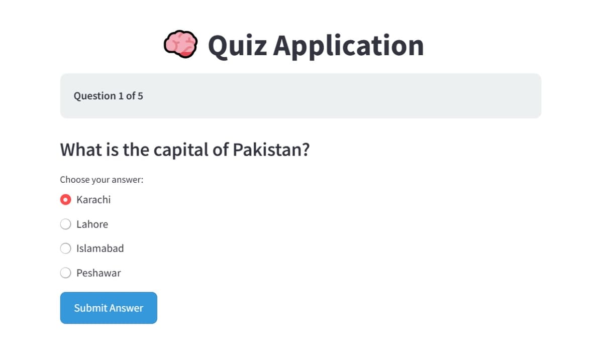Click the question 'What is the capital of Pakistan?'
Screen dimensions: 603x364
coord(185,149)
